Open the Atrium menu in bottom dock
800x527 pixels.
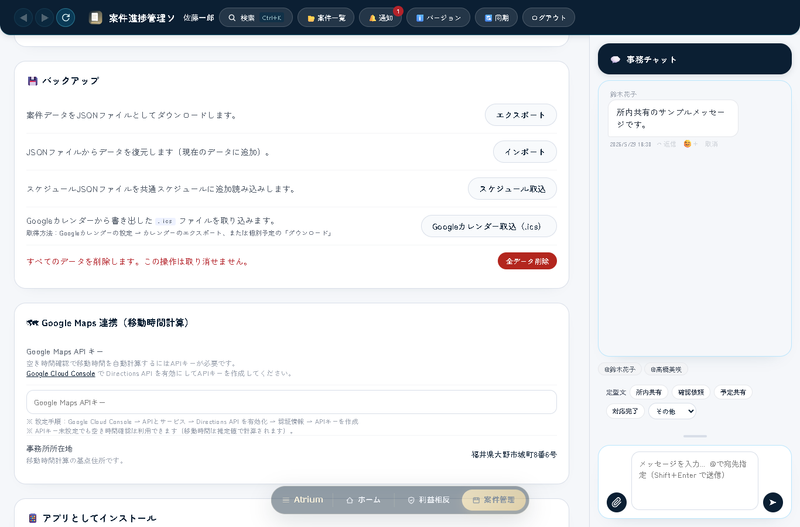(303, 499)
